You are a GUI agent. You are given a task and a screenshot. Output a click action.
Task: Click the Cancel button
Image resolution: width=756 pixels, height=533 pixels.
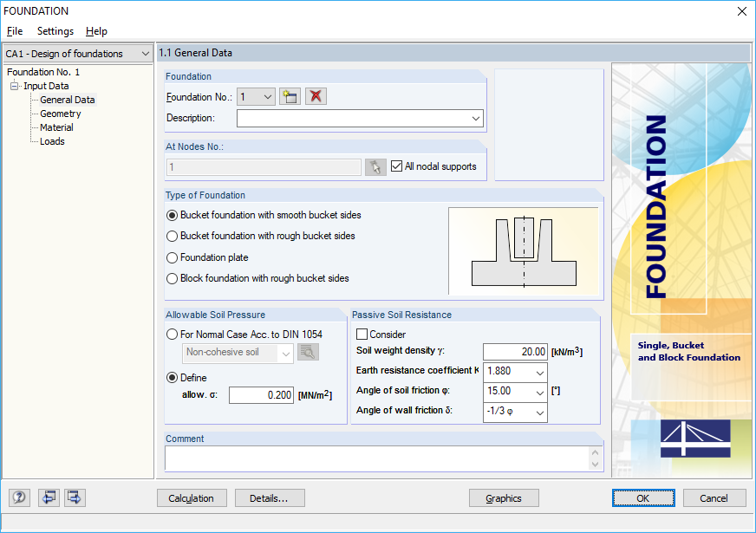coord(714,498)
